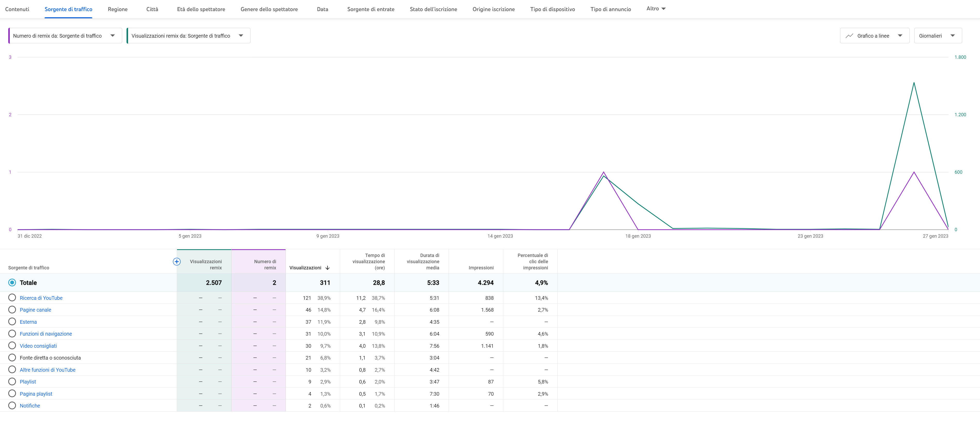The width and height of the screenshot is (980, 424).
Task: Sort by Percentuale di clic delle impressioni header
Action: 533,261
